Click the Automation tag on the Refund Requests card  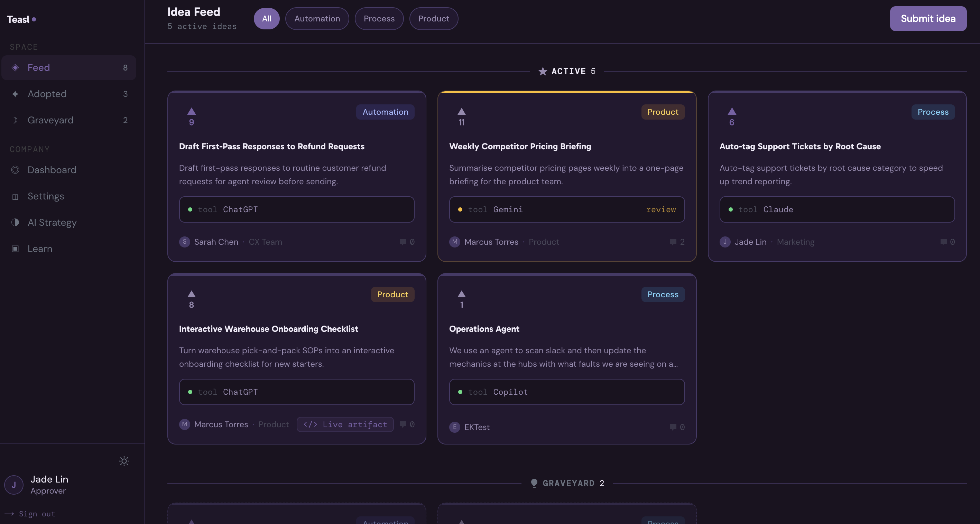tap(385, 112)
